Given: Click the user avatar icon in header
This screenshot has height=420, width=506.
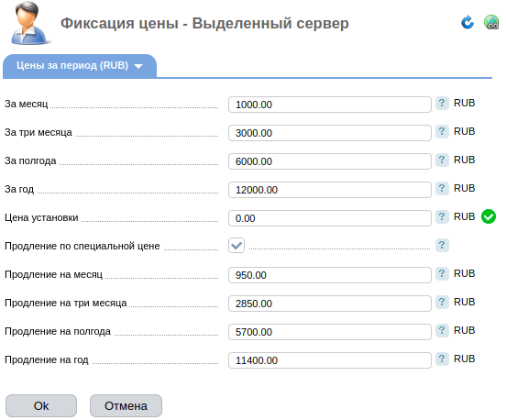Looking at the screenshot, I should point(30,23).
